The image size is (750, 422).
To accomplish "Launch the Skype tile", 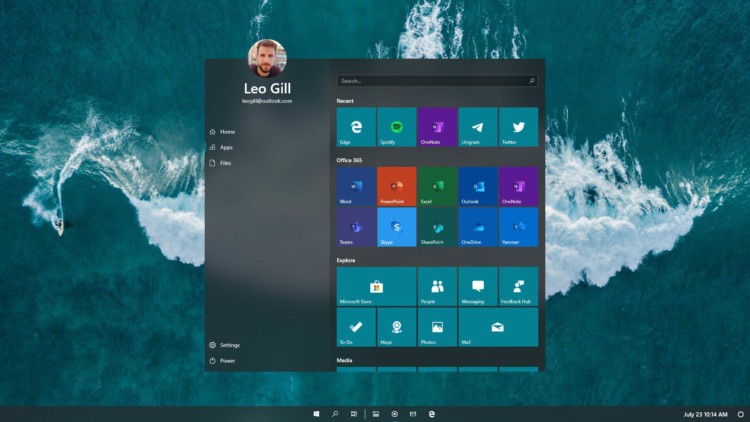I will pos(397,227).
